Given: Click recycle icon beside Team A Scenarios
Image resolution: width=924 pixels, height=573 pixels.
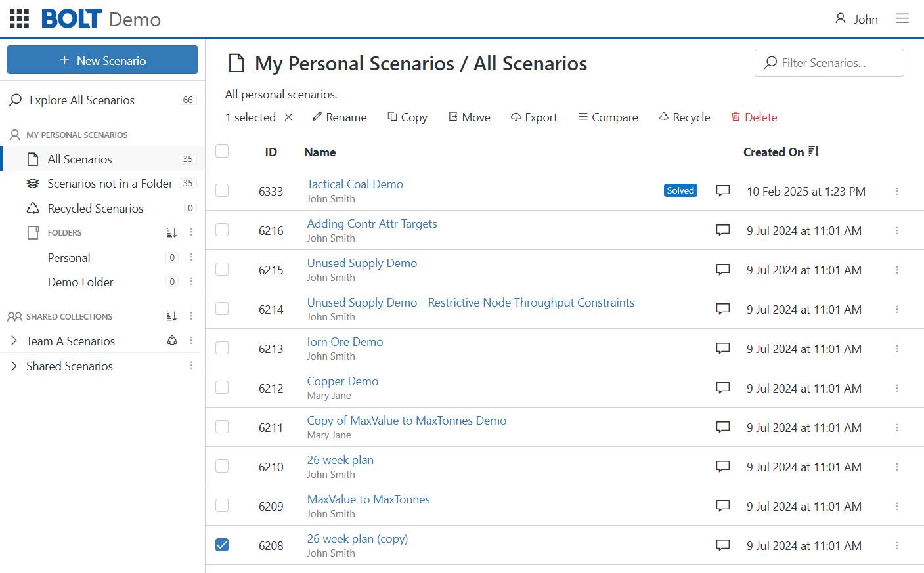Looking at the screenshot, I should (172, 341).
